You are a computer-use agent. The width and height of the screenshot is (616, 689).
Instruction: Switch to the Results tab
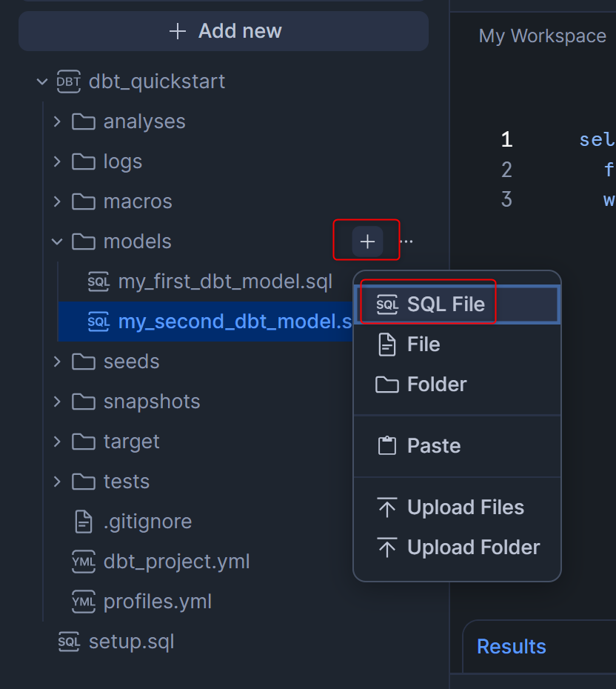click(x=512, y=647)
